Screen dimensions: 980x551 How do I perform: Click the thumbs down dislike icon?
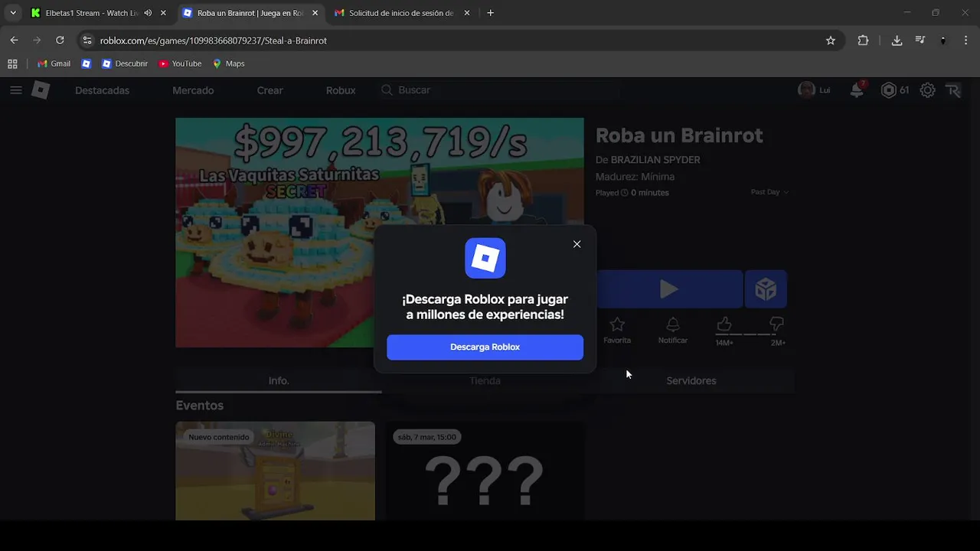point(776,325)
